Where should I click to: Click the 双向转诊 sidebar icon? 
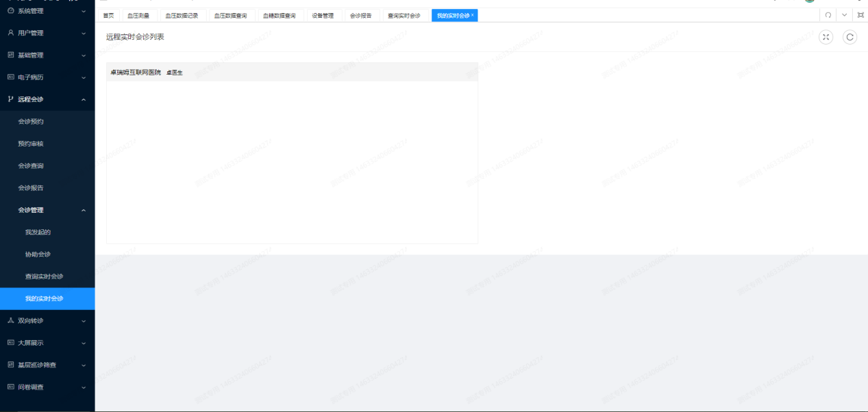(x=10, y=320)
